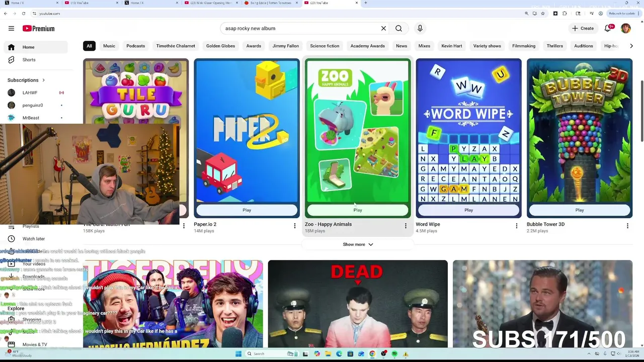Select the Music filter chip
Image resolution: width=644 pixels, height=362 pixels.
click(109, 46)
